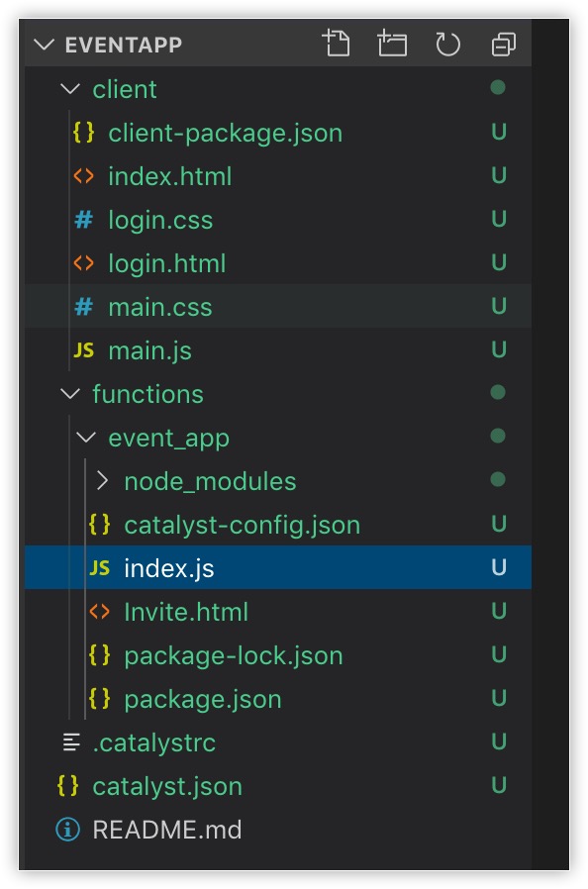This screenshot has width=588, height=889.
Task: Collapse all folders in the explorer
Action: click(501, 44)
